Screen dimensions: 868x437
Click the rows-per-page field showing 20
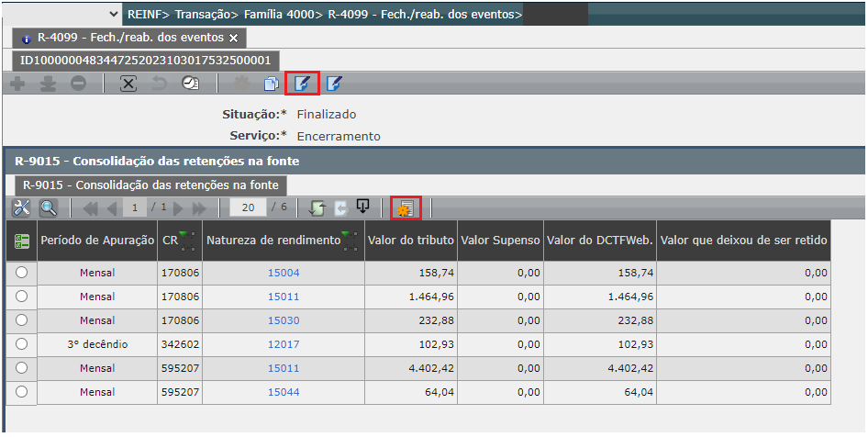pyautogui.click(x=247, y=208)
